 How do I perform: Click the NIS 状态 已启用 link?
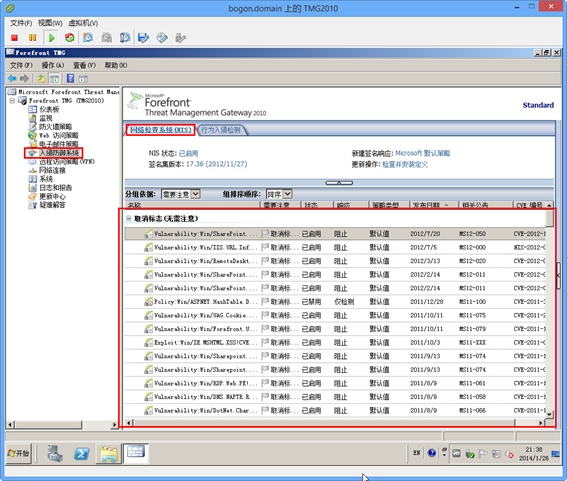tap(188, 153)
